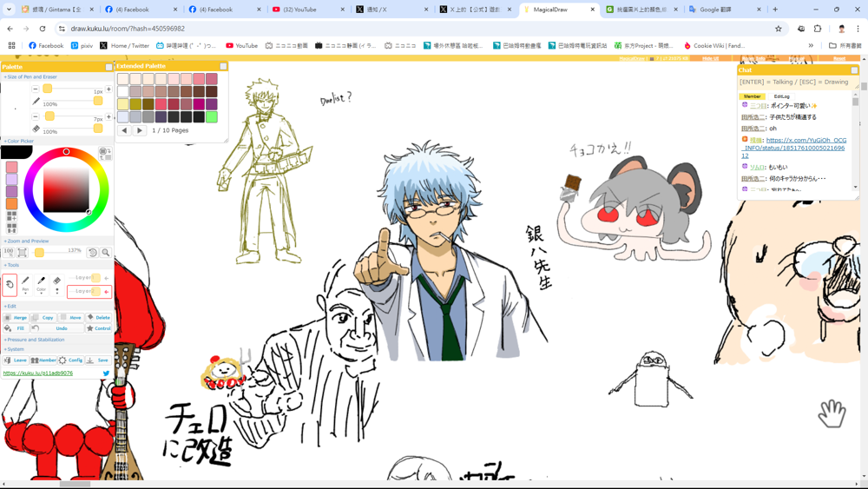Click the add-to-palette grid icon

(11, 216)
